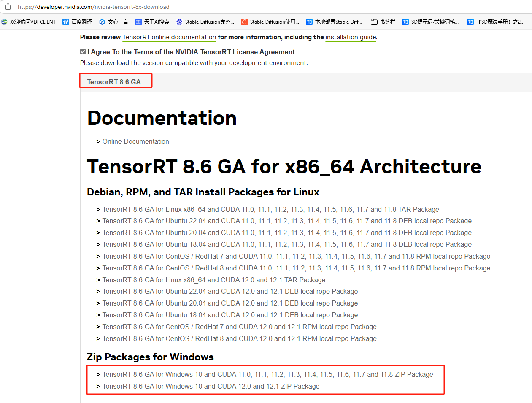
Task: Download CentOS / RedHat 7 CUDA 12.0 RPM
Action: pyautogui.click(x=240, y=327)
